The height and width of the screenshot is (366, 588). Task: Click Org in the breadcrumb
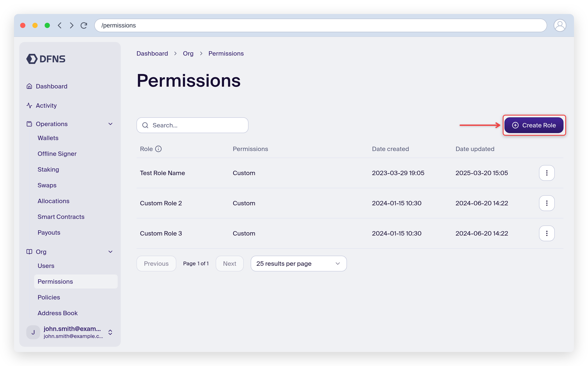[x=188, y=53]
